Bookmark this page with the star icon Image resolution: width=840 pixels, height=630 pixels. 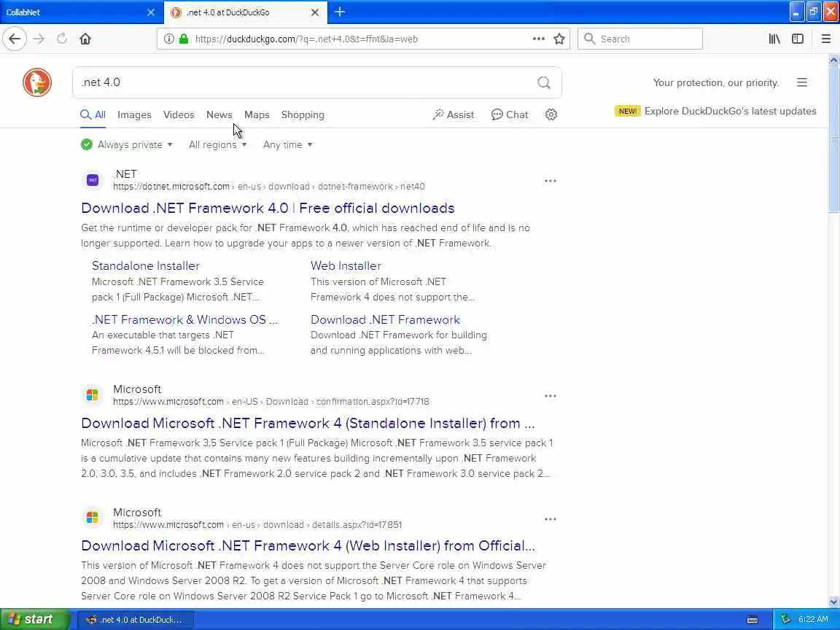click(559, 39)
